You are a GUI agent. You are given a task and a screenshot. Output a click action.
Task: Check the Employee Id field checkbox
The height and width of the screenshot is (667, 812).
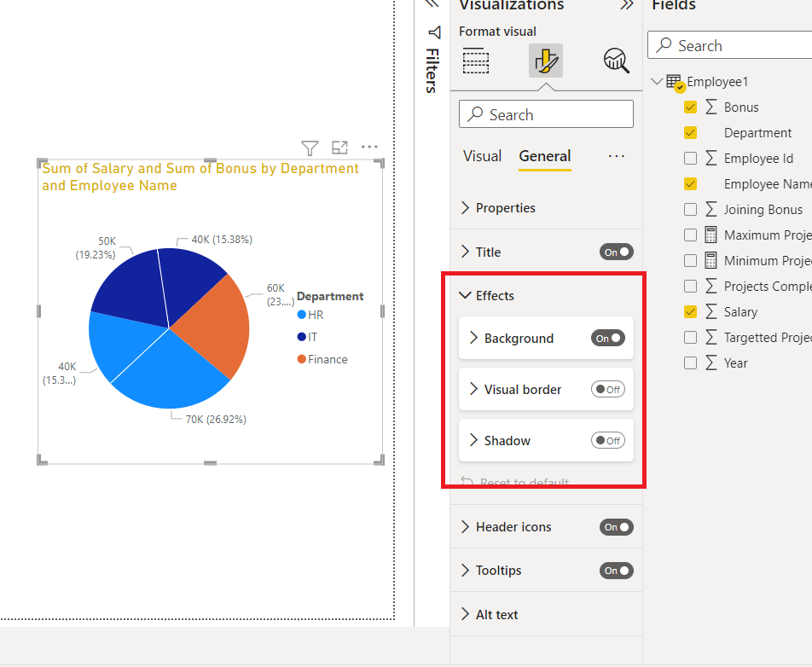tap(690, 159)
